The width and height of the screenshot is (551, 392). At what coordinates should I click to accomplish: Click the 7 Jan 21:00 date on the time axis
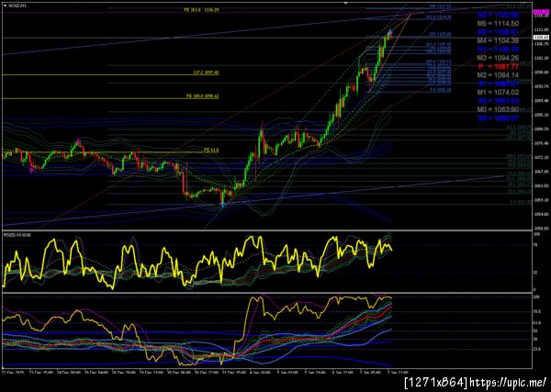coord(397,371)
